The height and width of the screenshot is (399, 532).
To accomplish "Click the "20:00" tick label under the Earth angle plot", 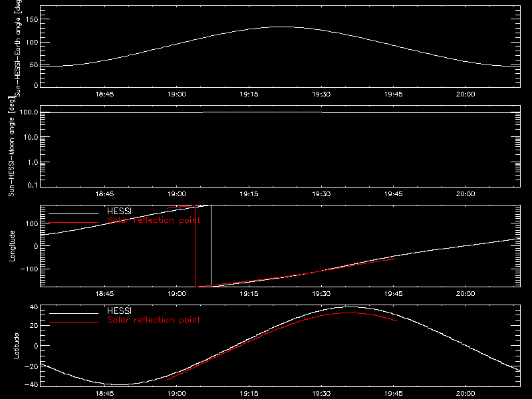I will coord(465,94).
